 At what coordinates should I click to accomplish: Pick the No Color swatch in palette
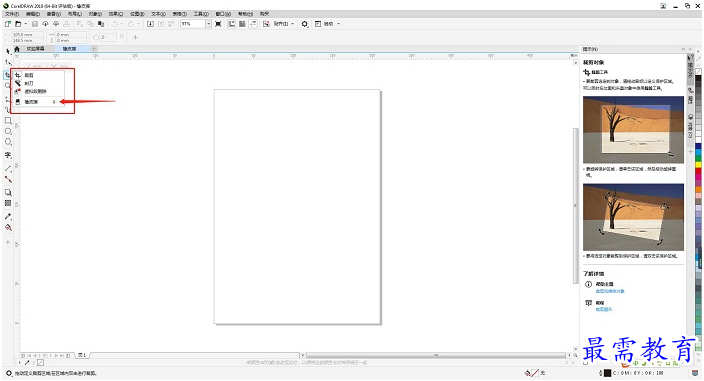point(699,72)
